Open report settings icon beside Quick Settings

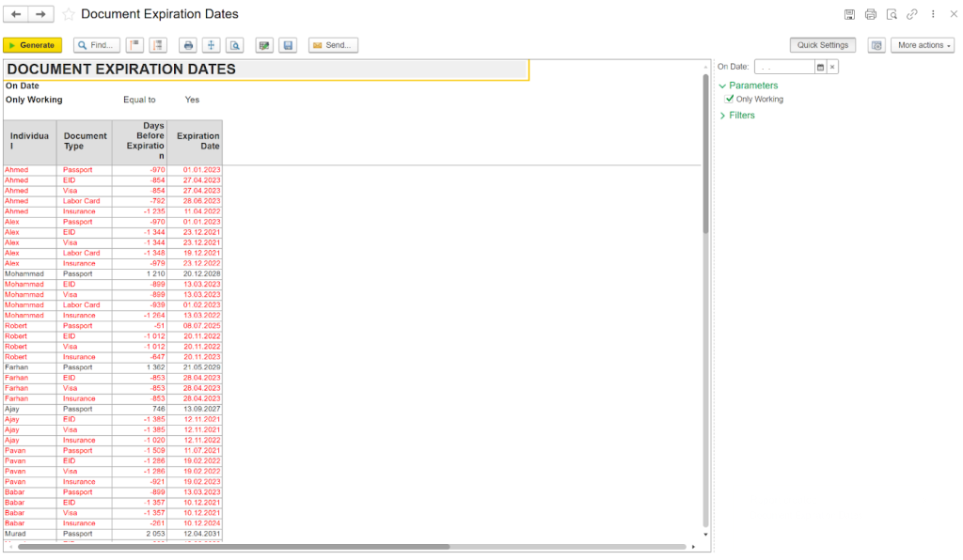[876, 45]
